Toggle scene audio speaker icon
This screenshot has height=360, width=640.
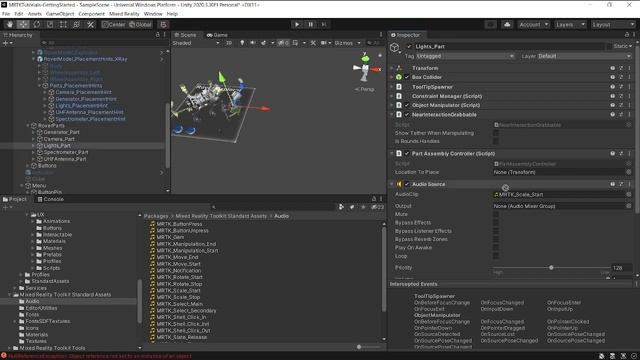[x=253, y=43]
